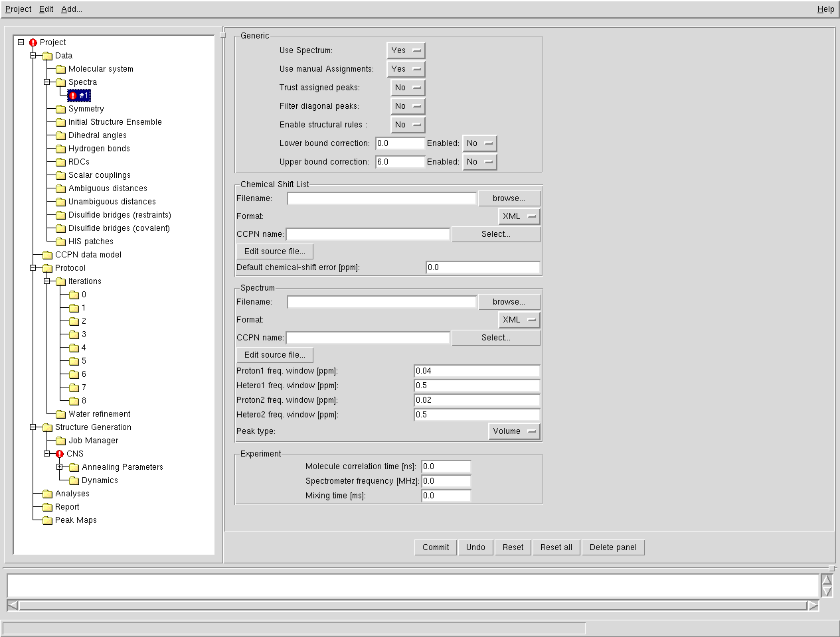Expand the Annealing Parameters tree node
The height and width of the screenshot is (637, 840).
(x=60, y=467)
